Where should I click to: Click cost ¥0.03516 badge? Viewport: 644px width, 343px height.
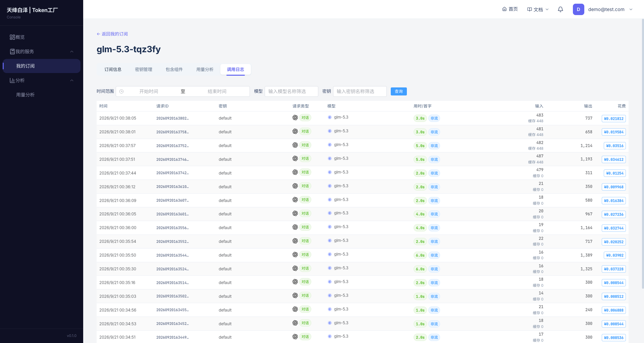(615, 146)
